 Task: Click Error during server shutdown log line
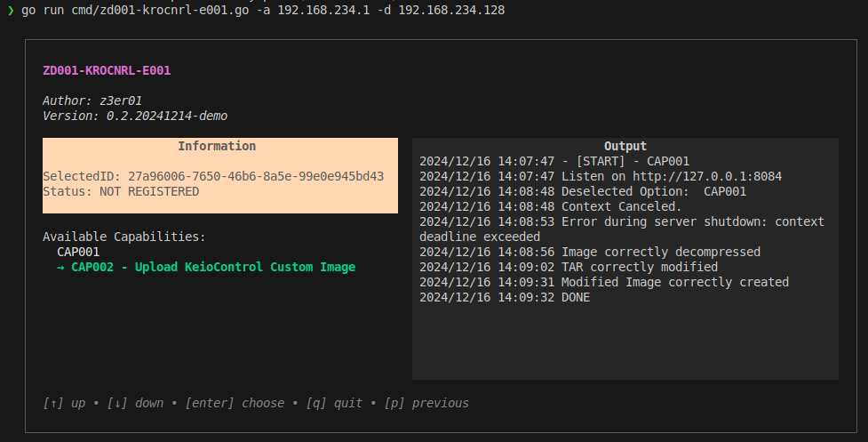coord(622,229)
